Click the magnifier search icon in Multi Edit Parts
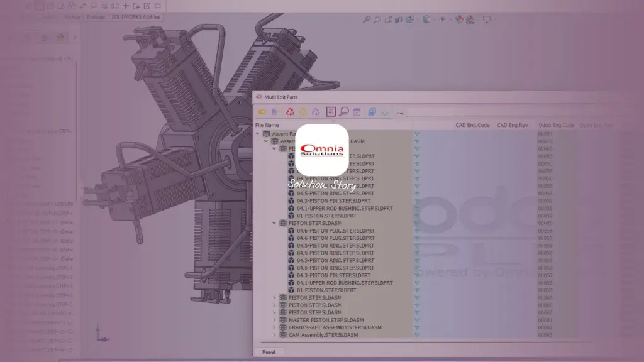The height and width of the screenshot is (362, 644). 344,112
